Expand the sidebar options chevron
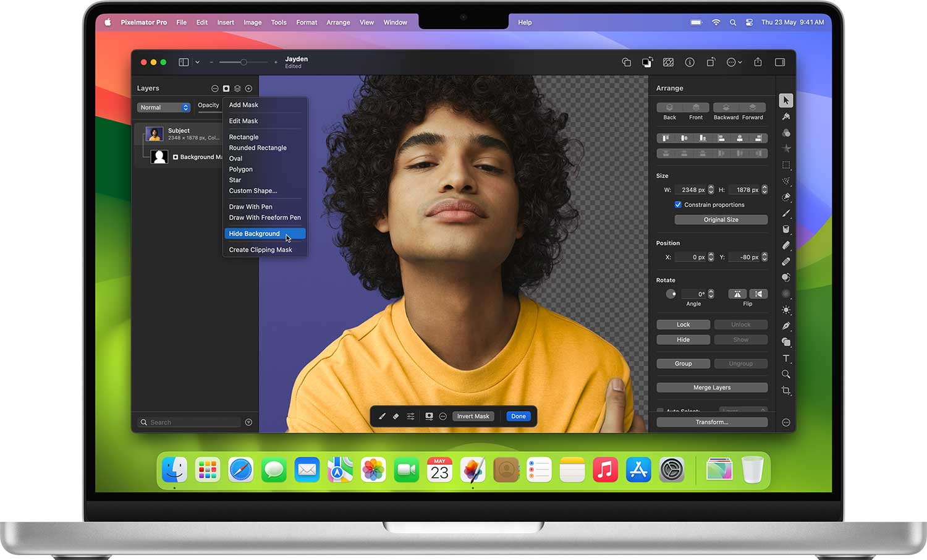This screenshot has height=560, width=927. [197, 62]
